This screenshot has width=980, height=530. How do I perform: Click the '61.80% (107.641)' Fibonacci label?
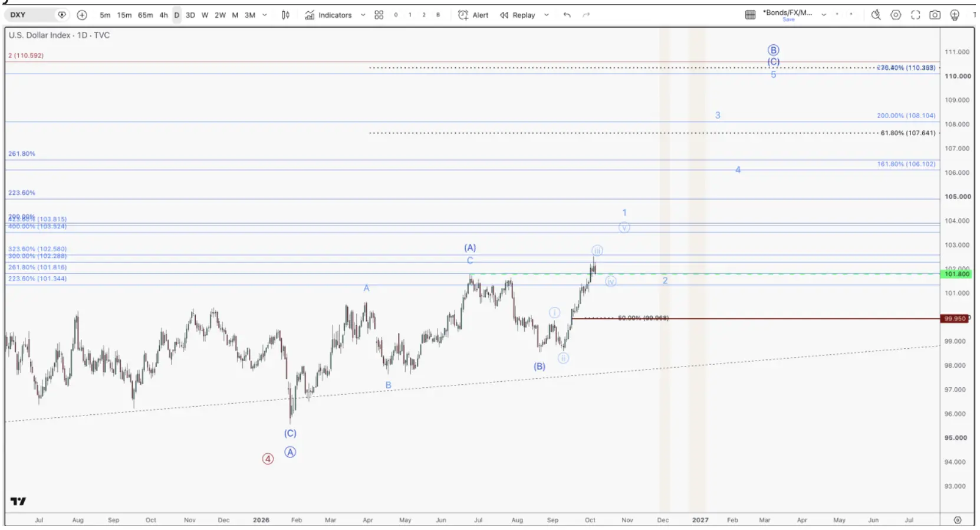click(907, 133)
